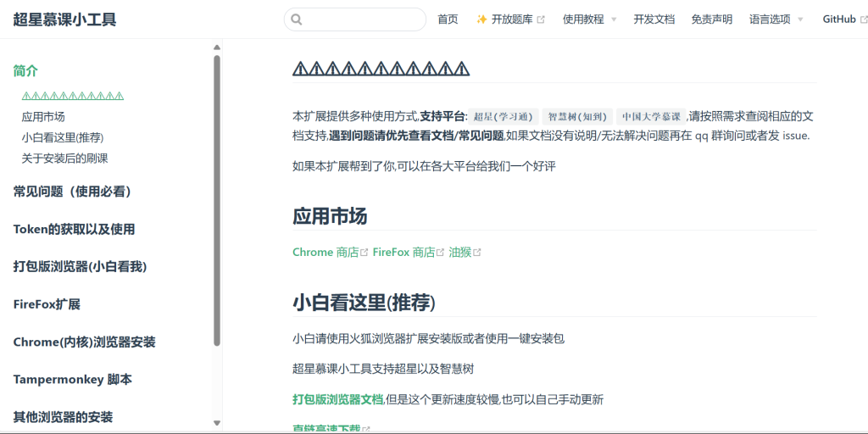
Task: Open 其他浏览器的安装 in sidebar
Action: 63,416
